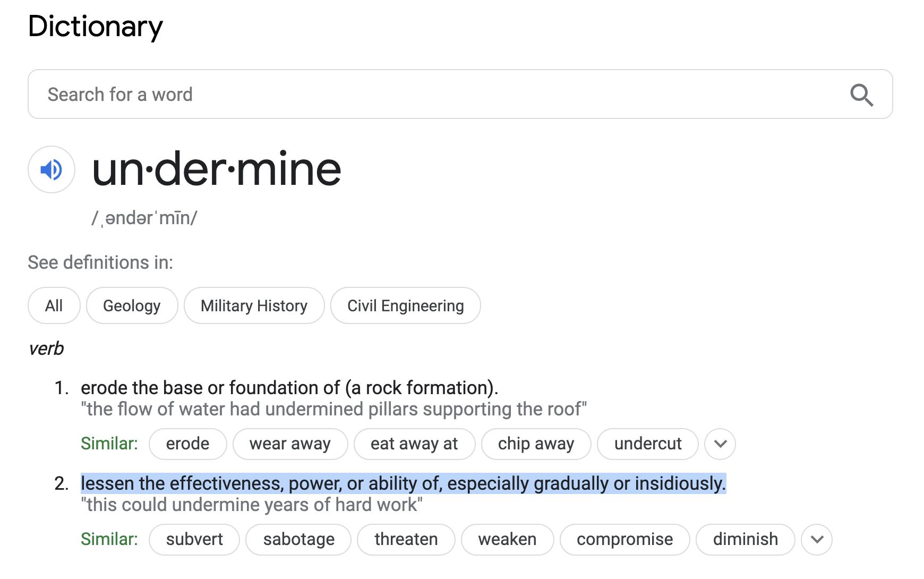Click the "diminish" synonym chip

pos(745,539)
